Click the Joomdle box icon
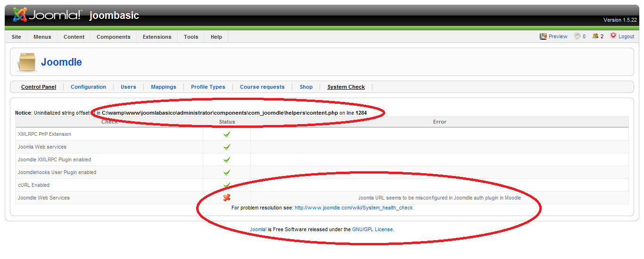Viewport: 644px width, 259px height. [27, 62]
